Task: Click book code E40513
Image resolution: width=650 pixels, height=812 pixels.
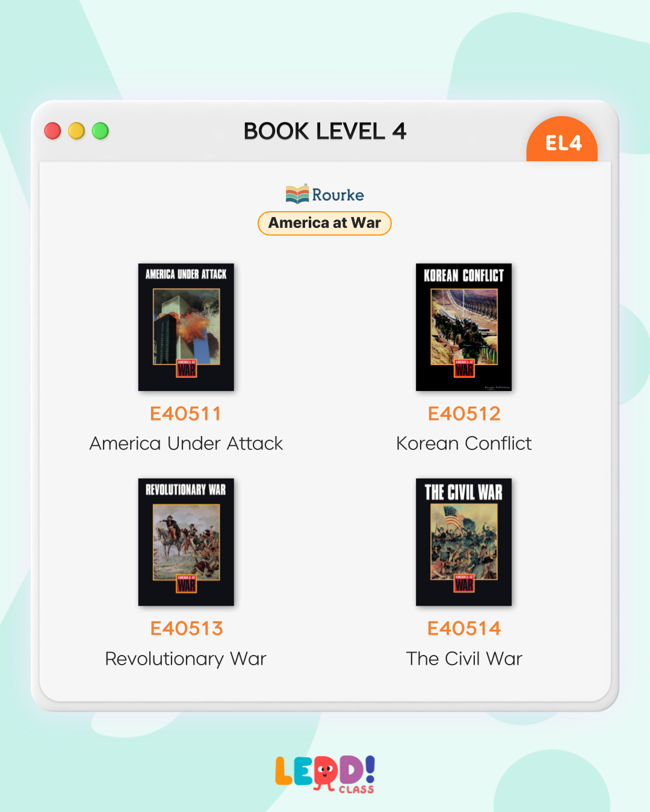Action: (x=187, y=629)
